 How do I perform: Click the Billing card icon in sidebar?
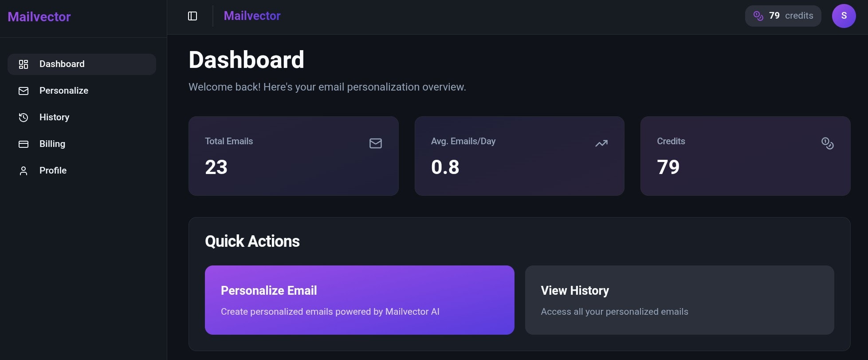point(24,144)
